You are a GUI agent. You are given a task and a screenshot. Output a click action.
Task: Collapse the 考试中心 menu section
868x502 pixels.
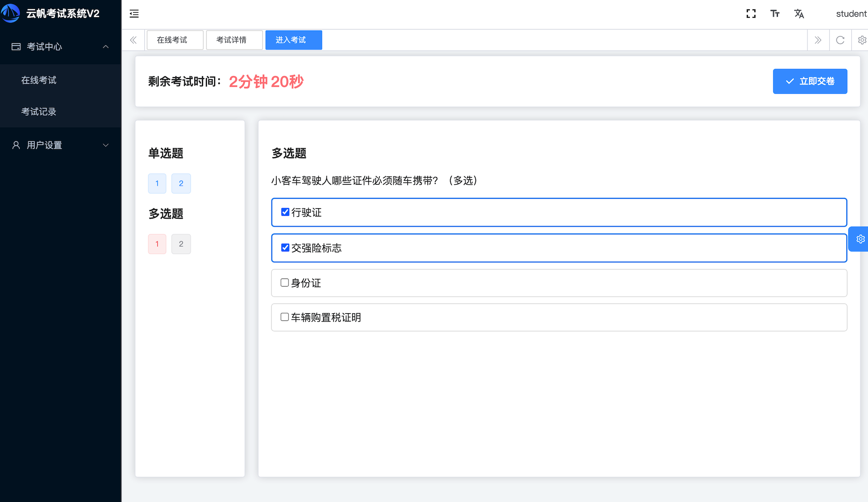pyautogui.click(x=106, y=46)
